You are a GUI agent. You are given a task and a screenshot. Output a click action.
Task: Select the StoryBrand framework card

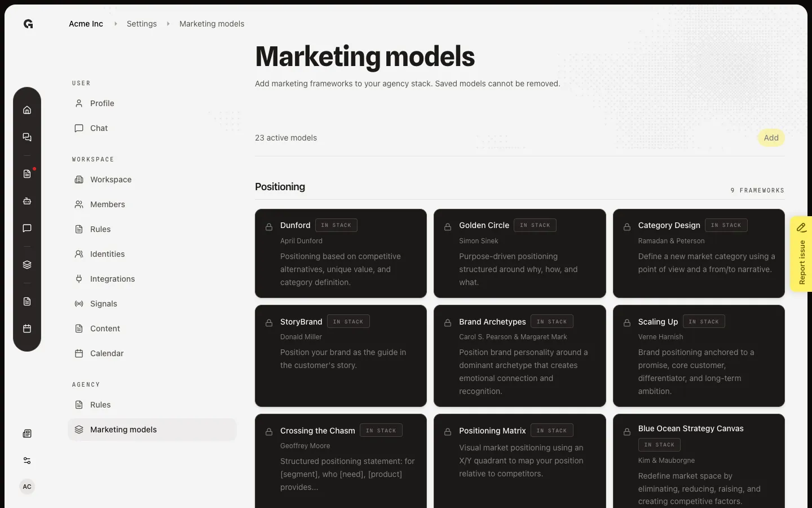point(341,356)
